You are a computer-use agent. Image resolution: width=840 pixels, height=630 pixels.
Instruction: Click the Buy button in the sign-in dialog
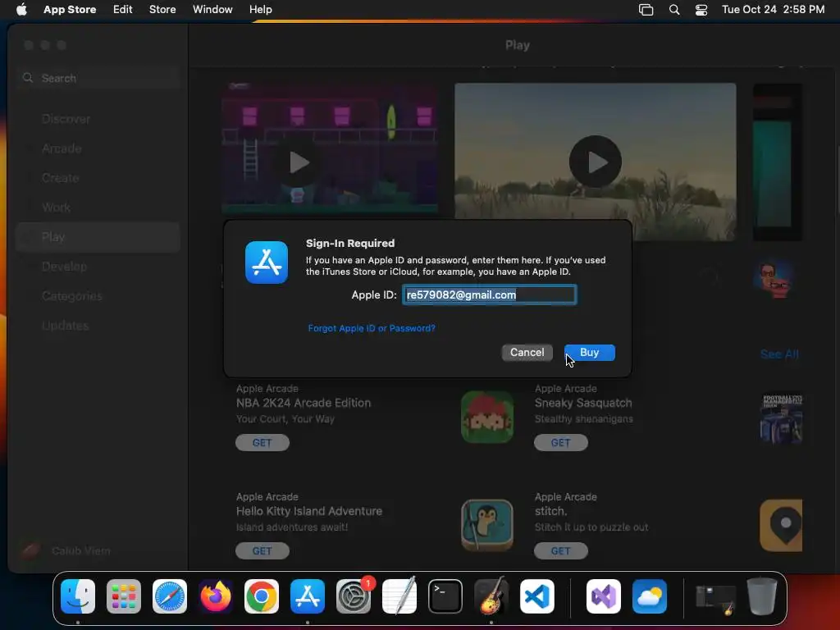pos(589,353)
